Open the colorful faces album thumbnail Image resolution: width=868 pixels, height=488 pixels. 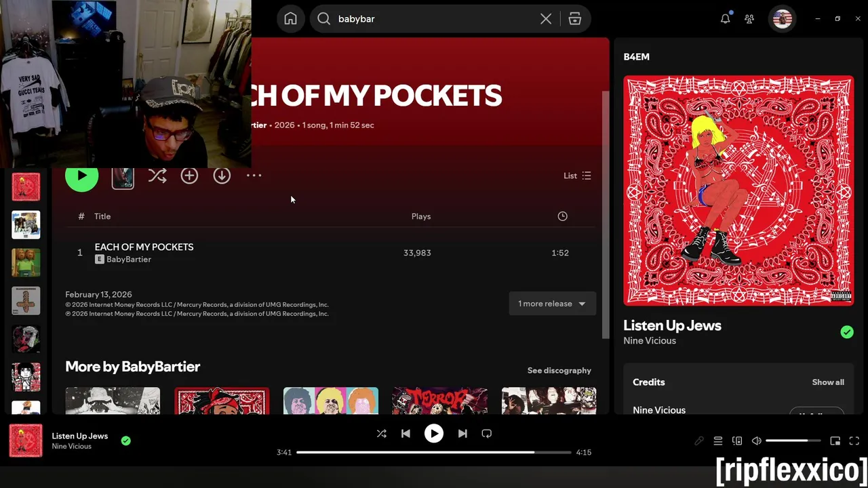point(331,401)
